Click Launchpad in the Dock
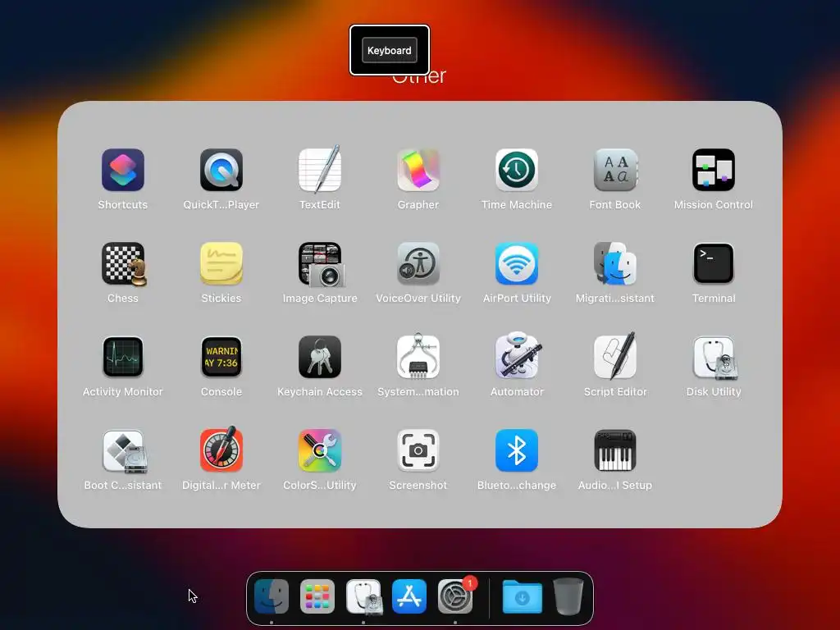Screen dimensions: 840x630 (317, 596)
